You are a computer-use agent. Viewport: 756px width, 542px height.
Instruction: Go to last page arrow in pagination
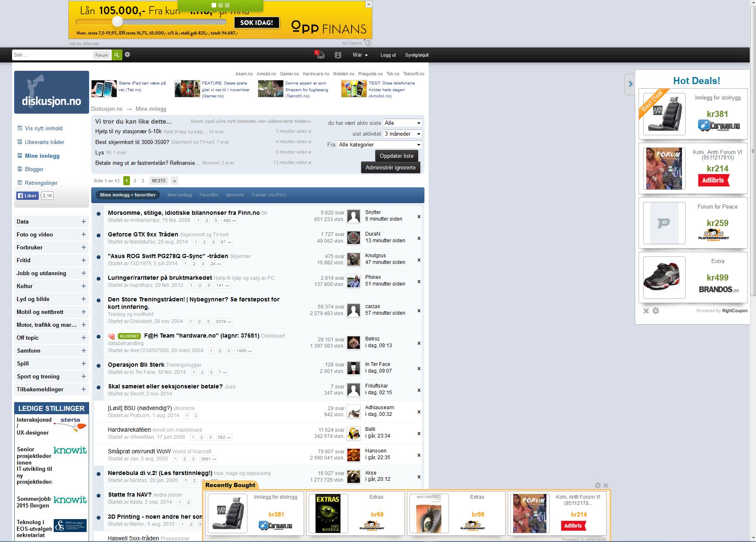pos(175,181)
